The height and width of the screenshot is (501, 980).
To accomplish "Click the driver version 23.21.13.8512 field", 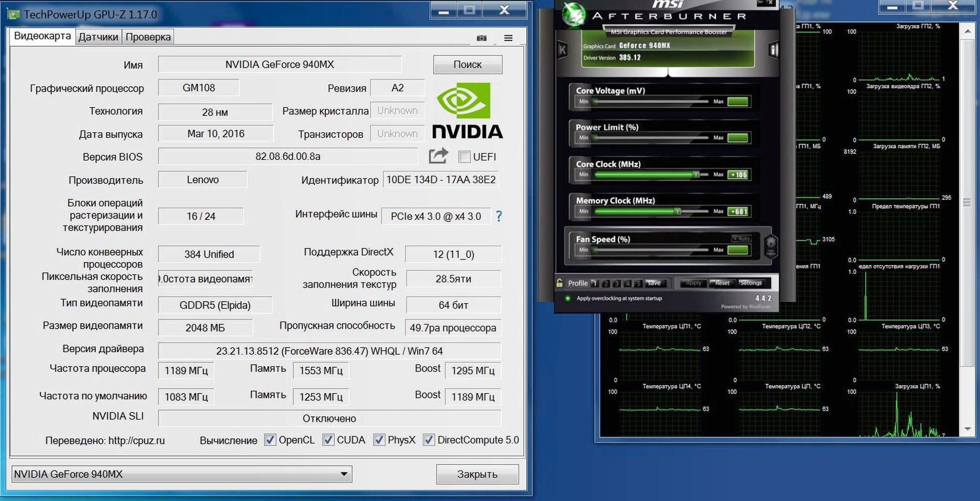I will point(329,351).
